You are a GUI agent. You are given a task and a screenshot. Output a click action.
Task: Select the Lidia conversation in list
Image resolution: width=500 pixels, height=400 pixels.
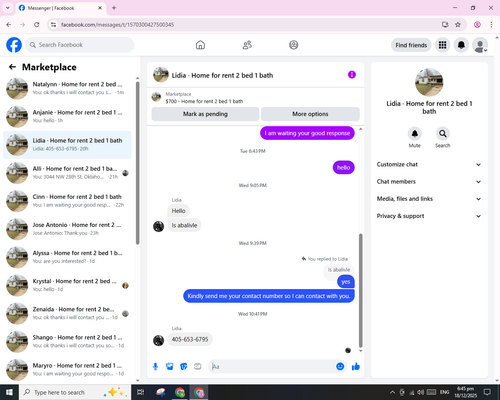click(67, 145)
